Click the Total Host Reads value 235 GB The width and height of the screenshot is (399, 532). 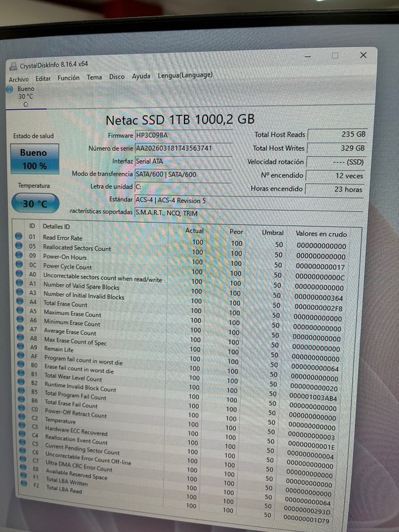(337, 134)
